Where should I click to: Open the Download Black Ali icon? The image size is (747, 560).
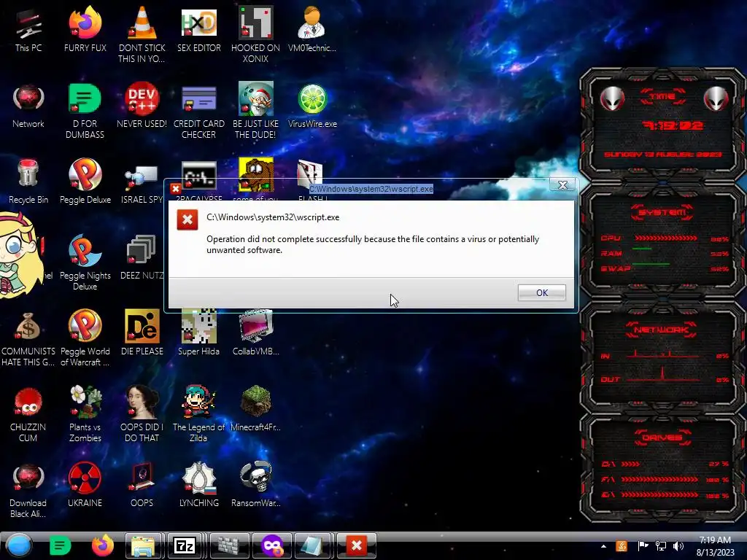point(28,491)
